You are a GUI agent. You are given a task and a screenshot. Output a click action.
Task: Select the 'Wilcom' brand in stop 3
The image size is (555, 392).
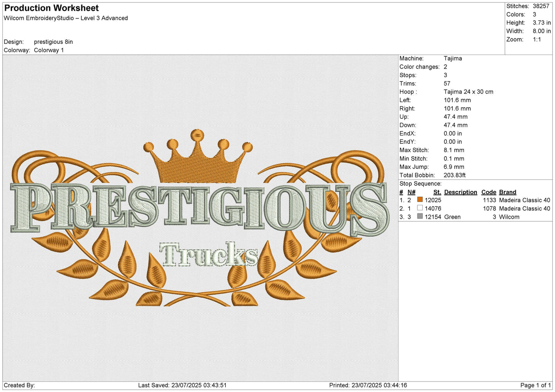[509, 217]
